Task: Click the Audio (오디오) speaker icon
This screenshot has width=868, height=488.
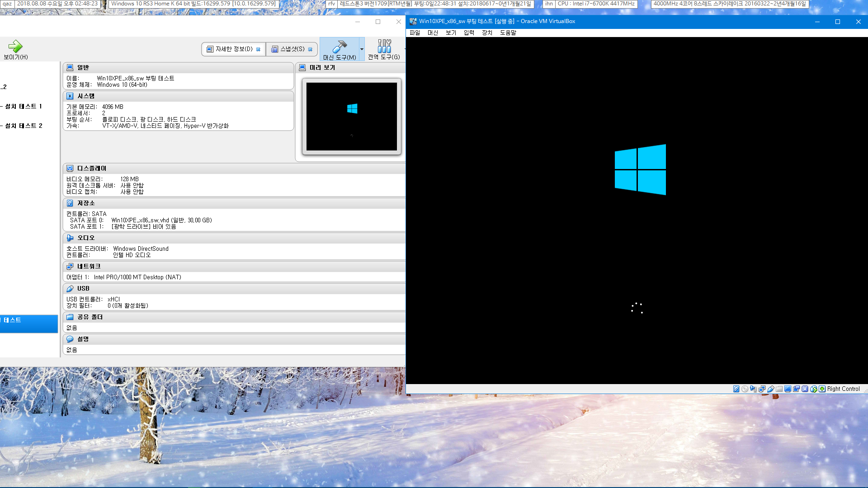Action: 70,238
